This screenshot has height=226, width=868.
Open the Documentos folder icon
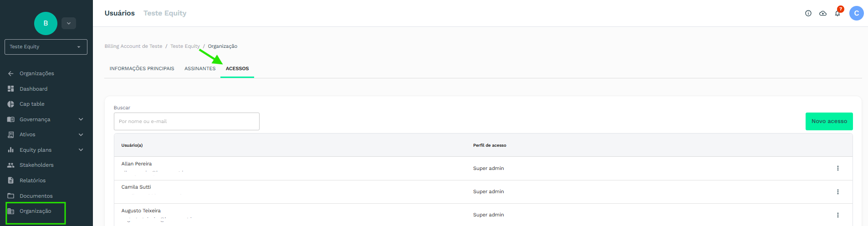pos(11,196)
